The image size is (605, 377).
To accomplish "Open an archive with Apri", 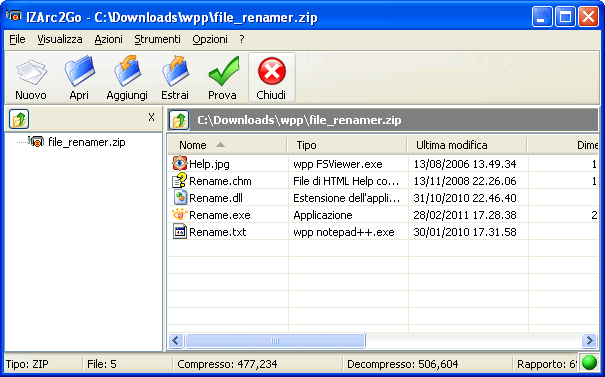I will click(79, 71).
